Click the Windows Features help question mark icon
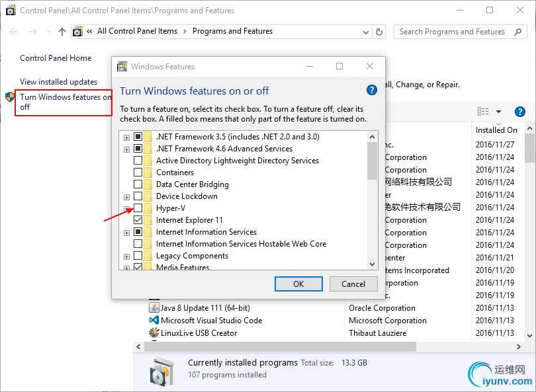Viewport: 536px width, 392px height. (x=372, y=90)
